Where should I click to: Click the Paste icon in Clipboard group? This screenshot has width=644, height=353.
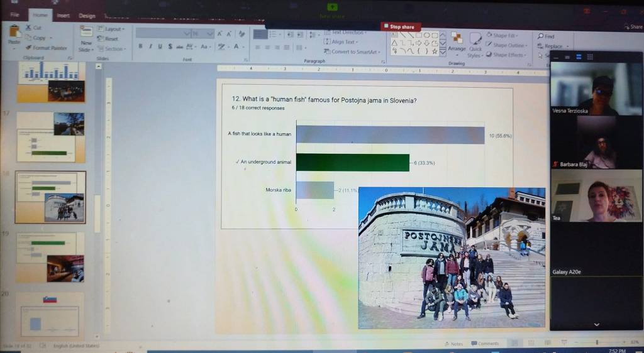coord(14,36)
